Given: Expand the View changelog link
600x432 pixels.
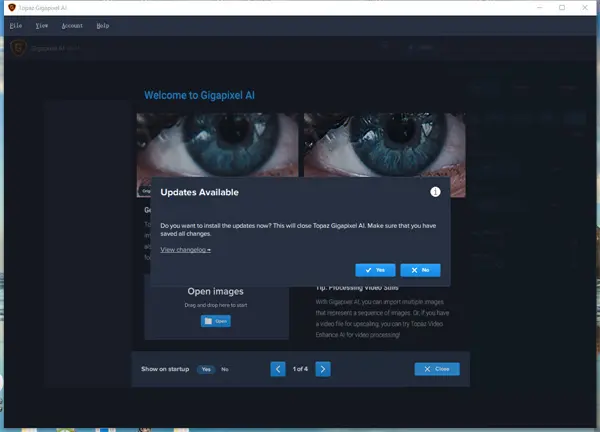Looking at the screenshot, I should [x=185, y=249].
